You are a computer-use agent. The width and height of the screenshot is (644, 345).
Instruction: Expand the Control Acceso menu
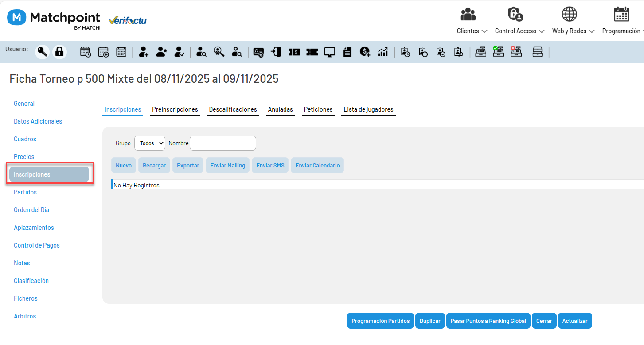pos(519,31)
